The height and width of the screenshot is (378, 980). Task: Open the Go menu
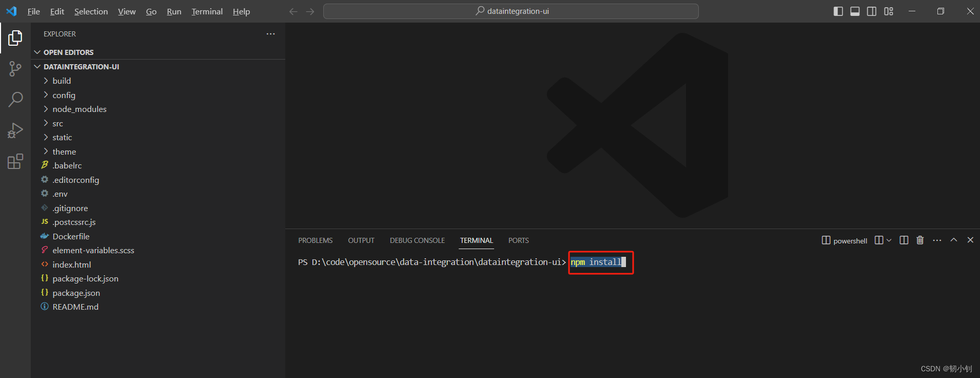[151, 11]
